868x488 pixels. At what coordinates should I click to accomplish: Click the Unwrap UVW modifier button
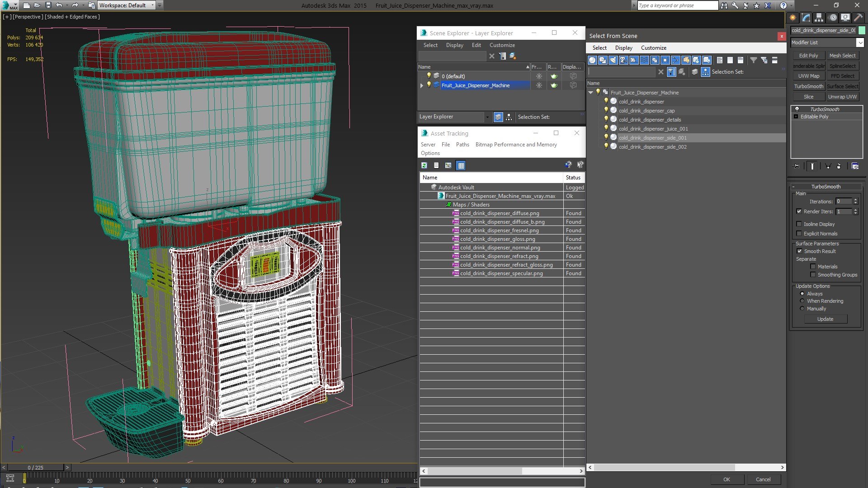tap(842, 97)
